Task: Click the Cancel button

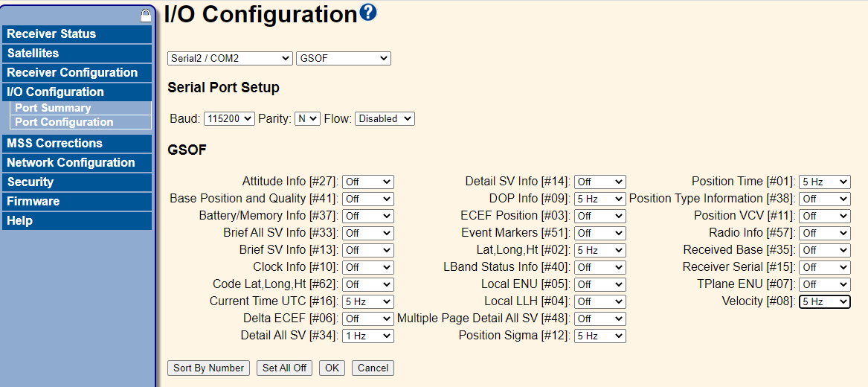Action: point(373,368)
